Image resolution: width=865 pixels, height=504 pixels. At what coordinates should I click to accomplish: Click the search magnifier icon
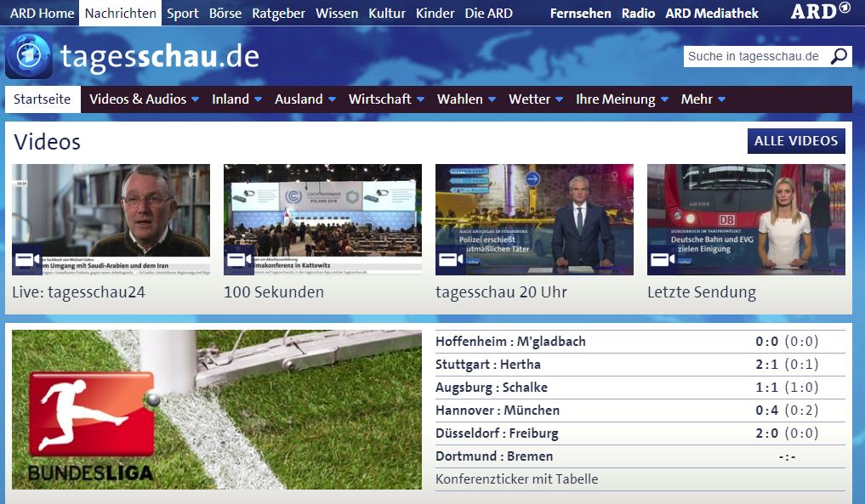click(x=839, y=56)
